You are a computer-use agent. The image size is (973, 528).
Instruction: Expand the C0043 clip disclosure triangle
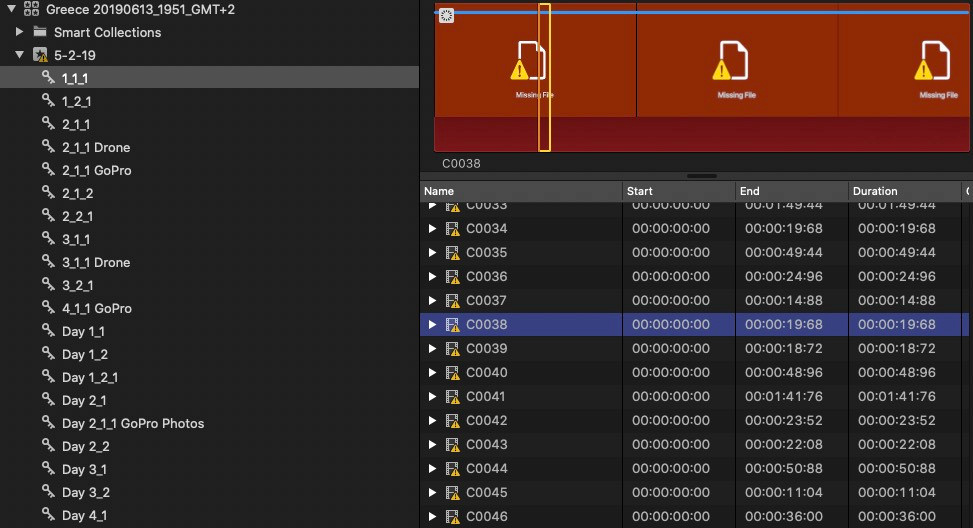[433, 444]
